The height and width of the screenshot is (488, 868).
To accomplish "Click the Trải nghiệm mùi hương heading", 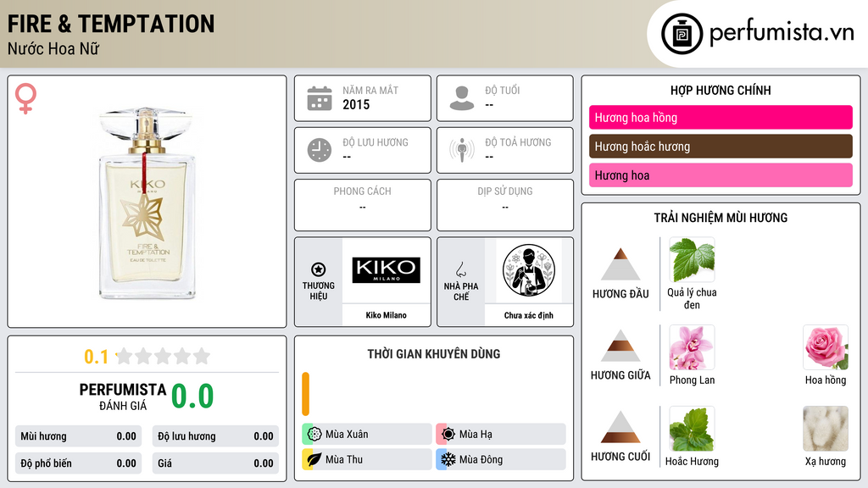I will click(721, 218).
